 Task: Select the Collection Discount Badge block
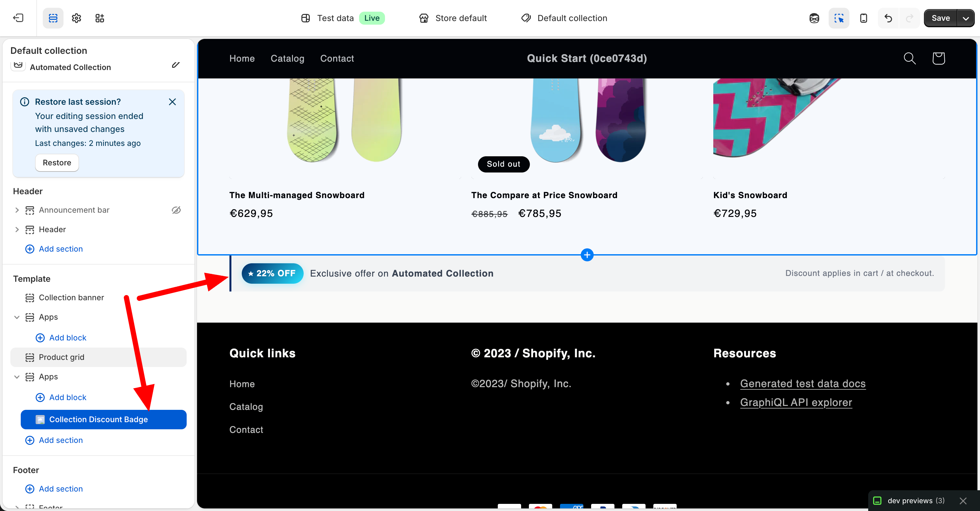103,419
